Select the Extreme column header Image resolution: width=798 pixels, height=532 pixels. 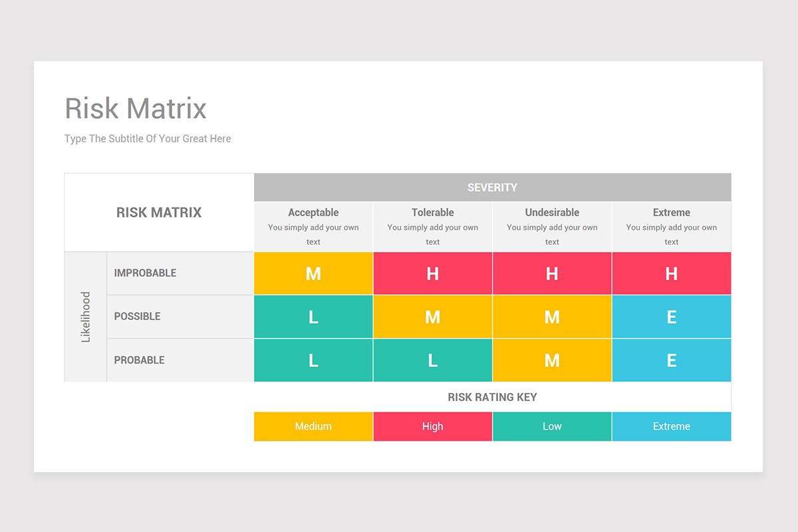[671, 212]
